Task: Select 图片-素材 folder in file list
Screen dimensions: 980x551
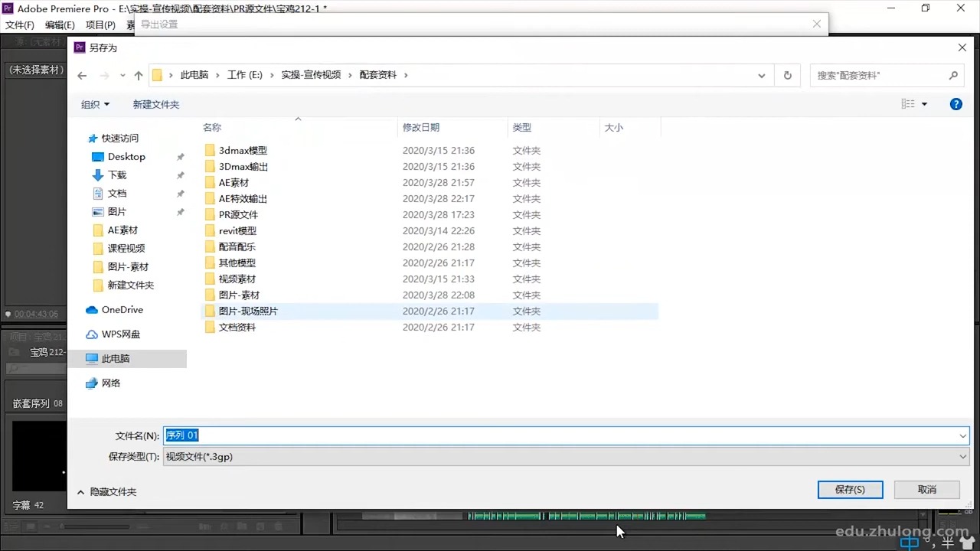Action: [x=239, y=295]
